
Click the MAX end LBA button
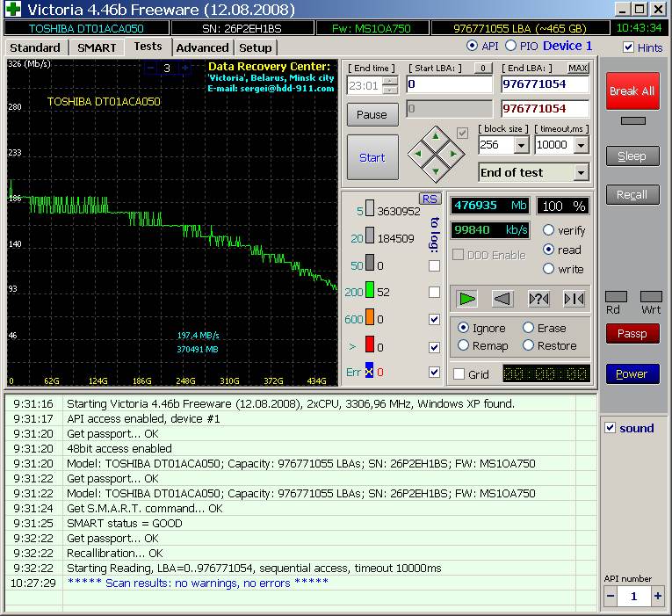click(x=577, y=68)
